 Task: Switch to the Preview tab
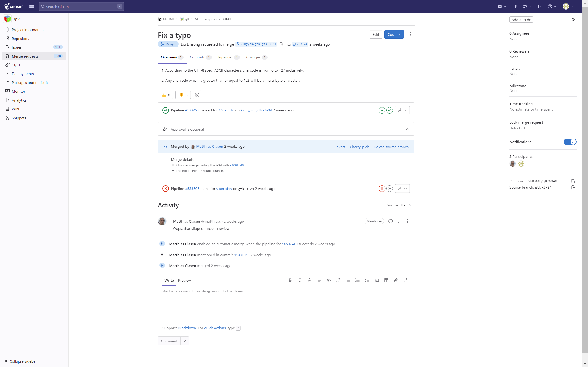coord(184,280)
